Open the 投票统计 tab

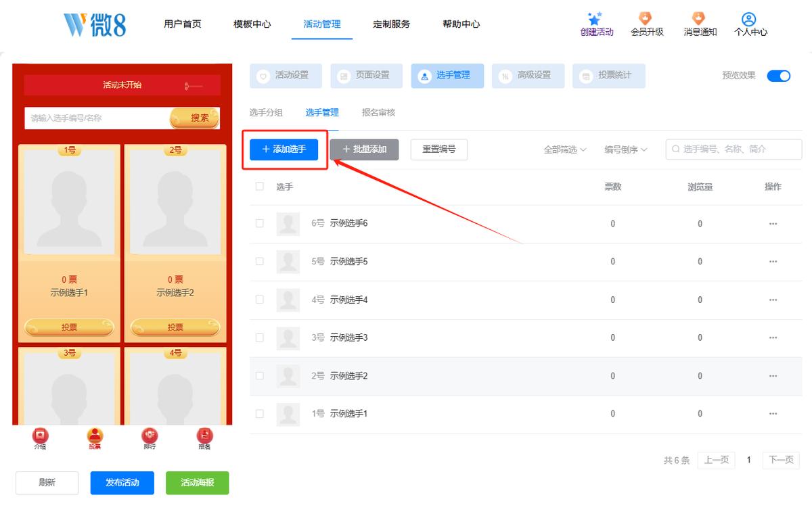[609, 76]
